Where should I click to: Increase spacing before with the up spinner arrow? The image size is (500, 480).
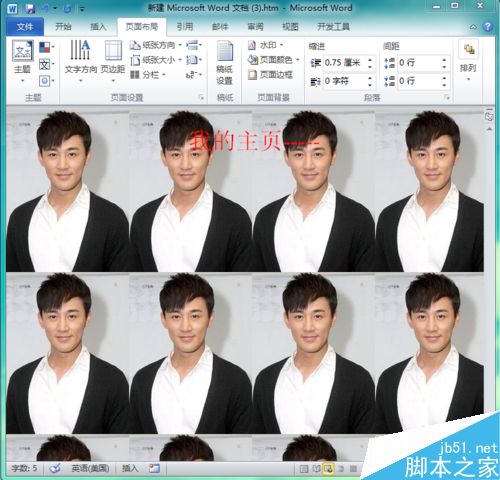tap(444, 59)
